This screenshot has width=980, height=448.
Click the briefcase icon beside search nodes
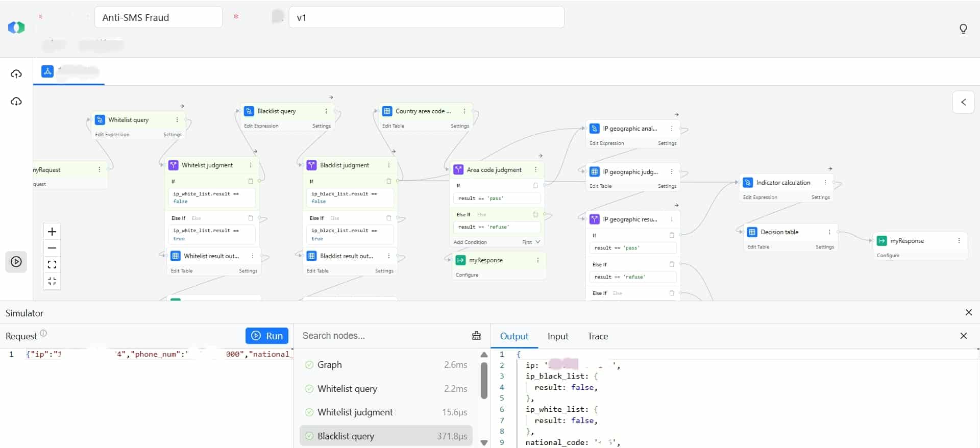476,336
